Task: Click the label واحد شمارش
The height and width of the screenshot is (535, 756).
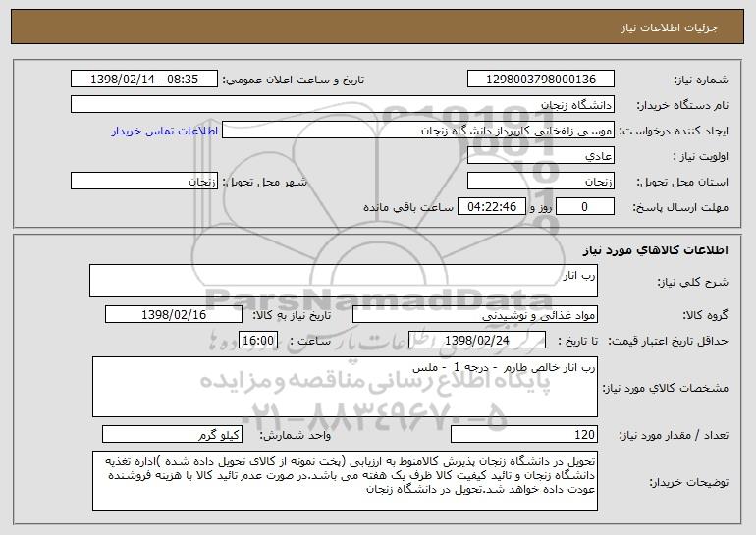Action: [x=296, y=435]
